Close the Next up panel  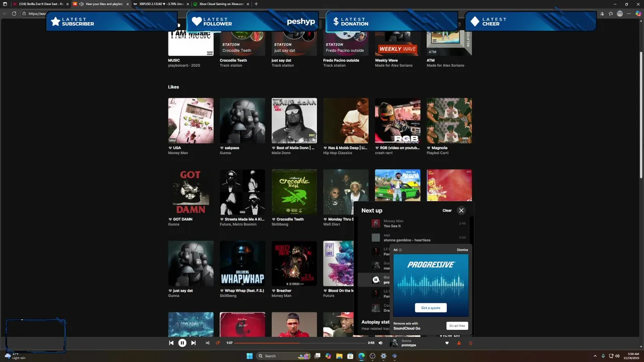click(x=461, y=210)
